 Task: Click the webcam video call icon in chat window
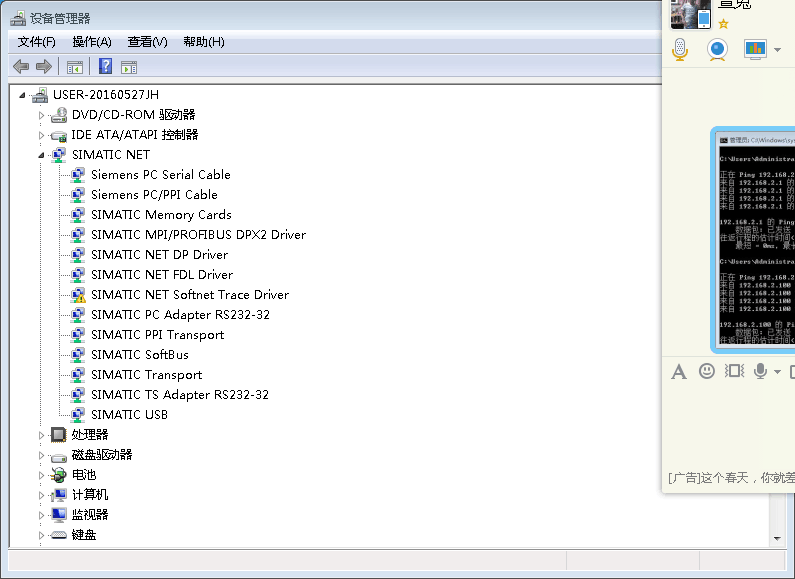click(x=717, y=50)
